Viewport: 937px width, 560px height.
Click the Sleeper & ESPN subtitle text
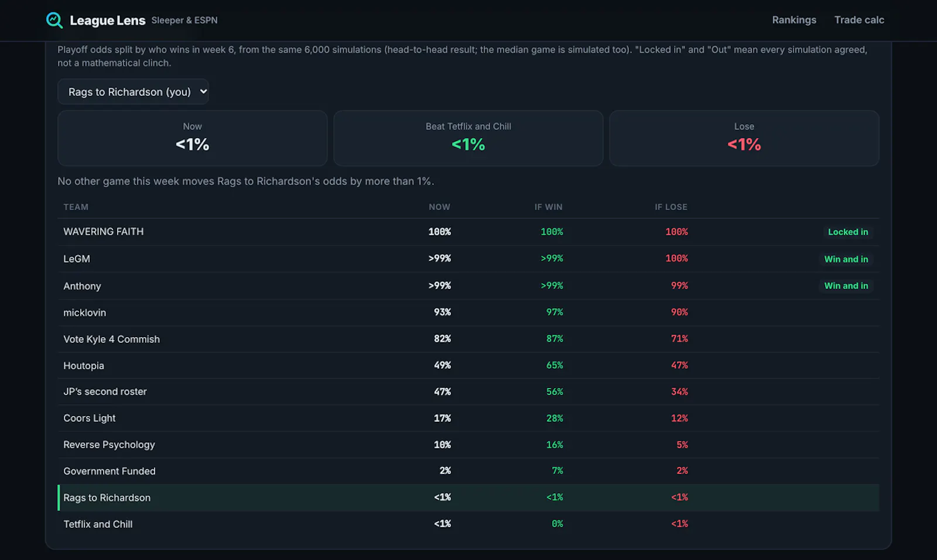[184, 20]
